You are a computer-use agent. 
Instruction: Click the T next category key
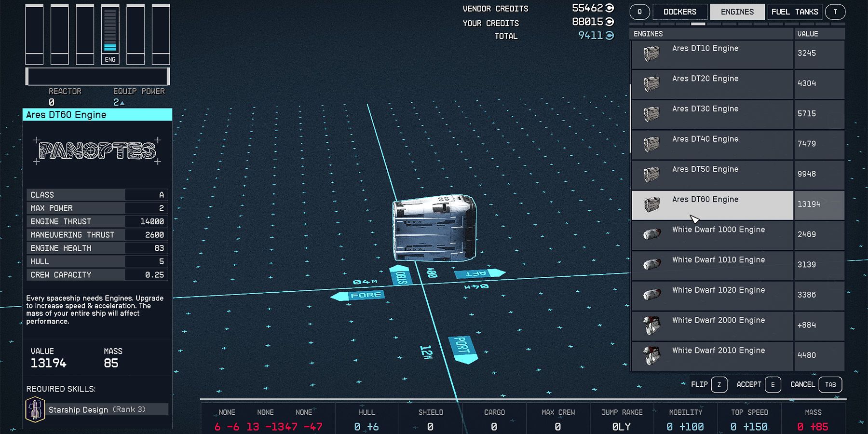coord(835,12)
